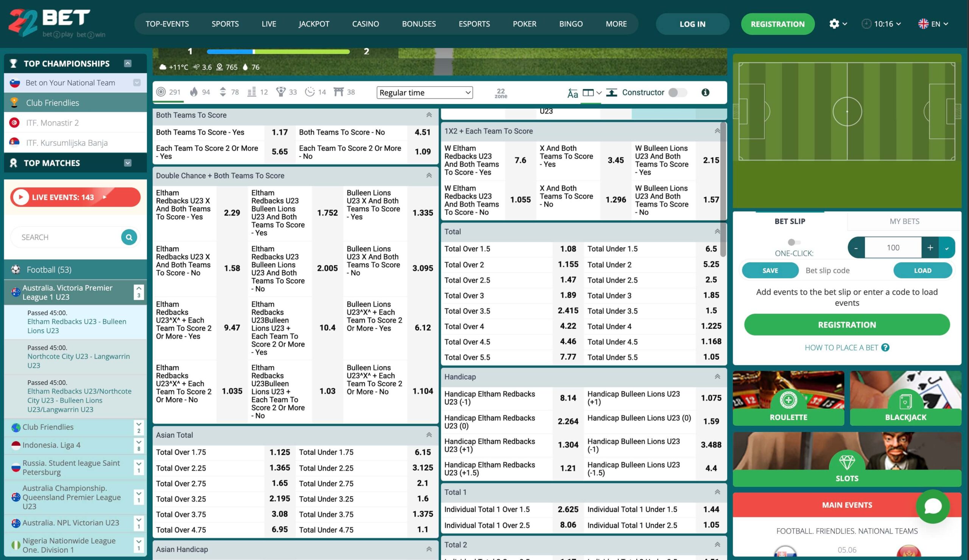Open the TOP-EVENTS menu
The height and width of the screenshot is (560, 969).
tap(167, 24)
